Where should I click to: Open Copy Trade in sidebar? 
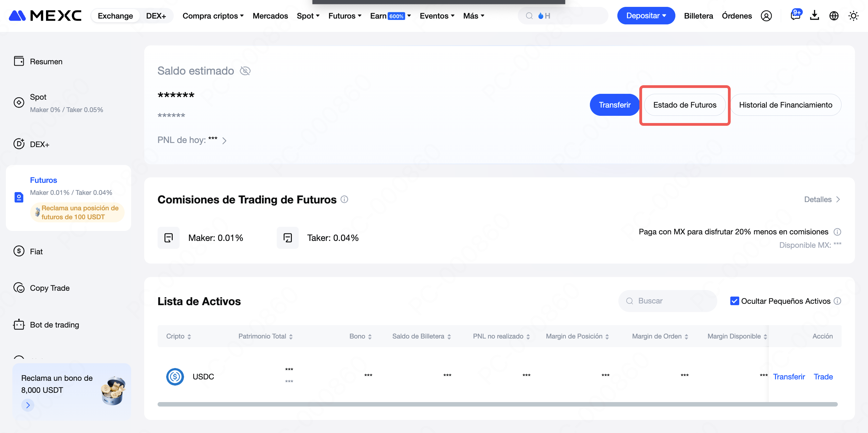pos(50,288)
